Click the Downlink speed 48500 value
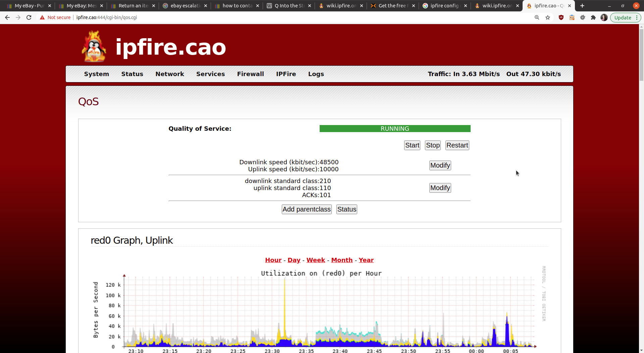 point(329,162)
